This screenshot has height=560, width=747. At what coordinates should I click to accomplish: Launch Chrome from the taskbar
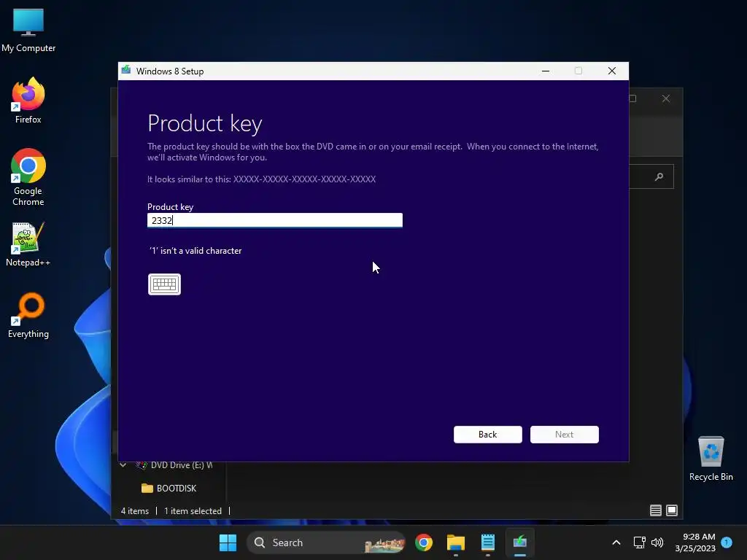pyautogui.click(x=424, y=542)
